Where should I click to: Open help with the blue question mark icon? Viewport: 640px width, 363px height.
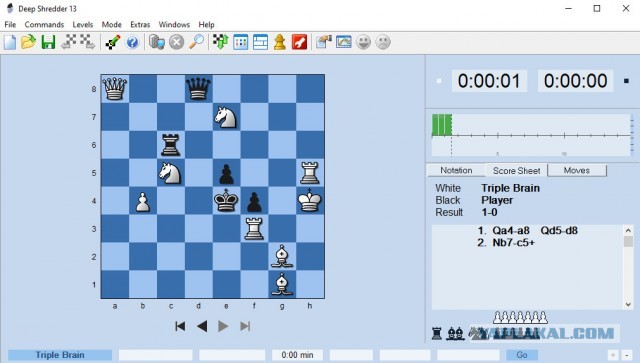pos(132,42)
